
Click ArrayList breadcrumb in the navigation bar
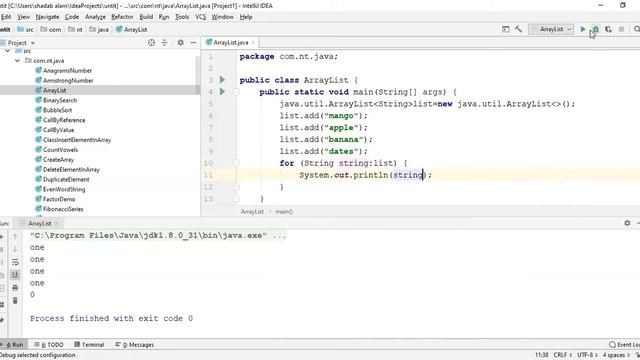point(131,29)
